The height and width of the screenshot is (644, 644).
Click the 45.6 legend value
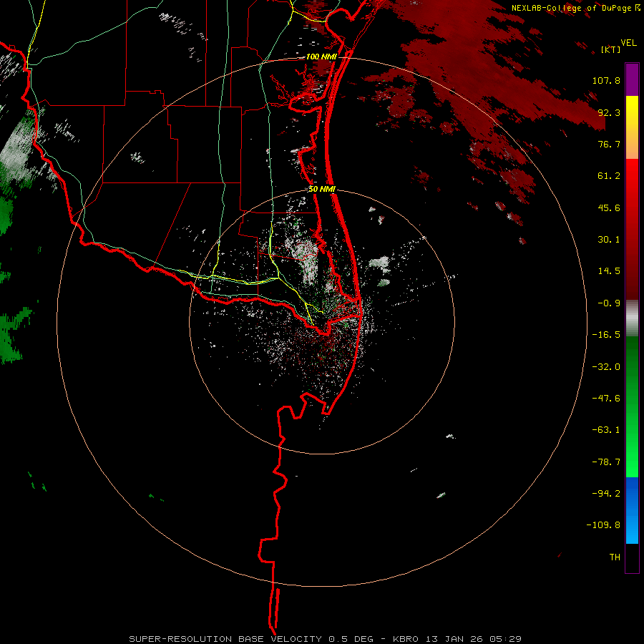coord(609,208)
